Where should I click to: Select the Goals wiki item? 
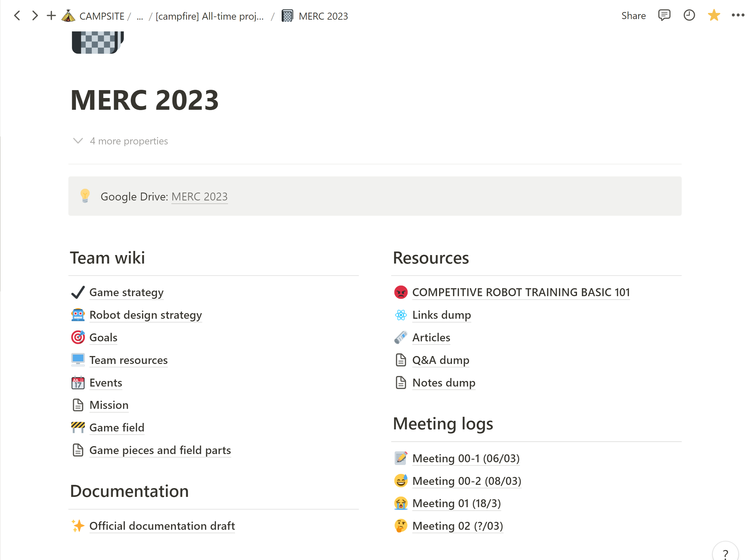click(103, 337)
